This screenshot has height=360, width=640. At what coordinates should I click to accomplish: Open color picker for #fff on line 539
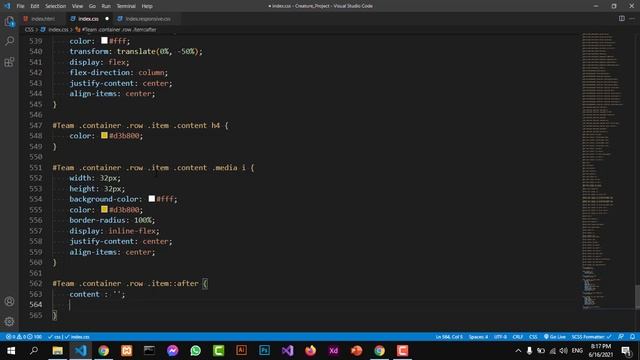pos(104,40)
